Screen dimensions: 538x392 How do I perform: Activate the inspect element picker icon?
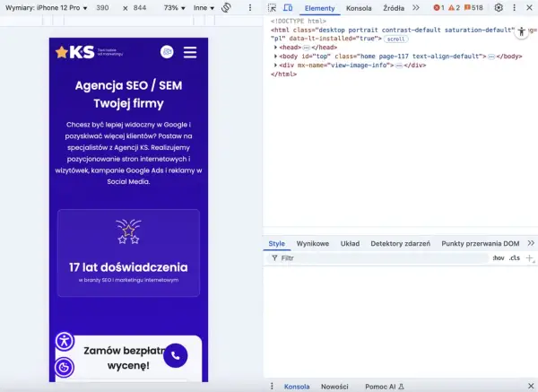[x=272, y=7]
